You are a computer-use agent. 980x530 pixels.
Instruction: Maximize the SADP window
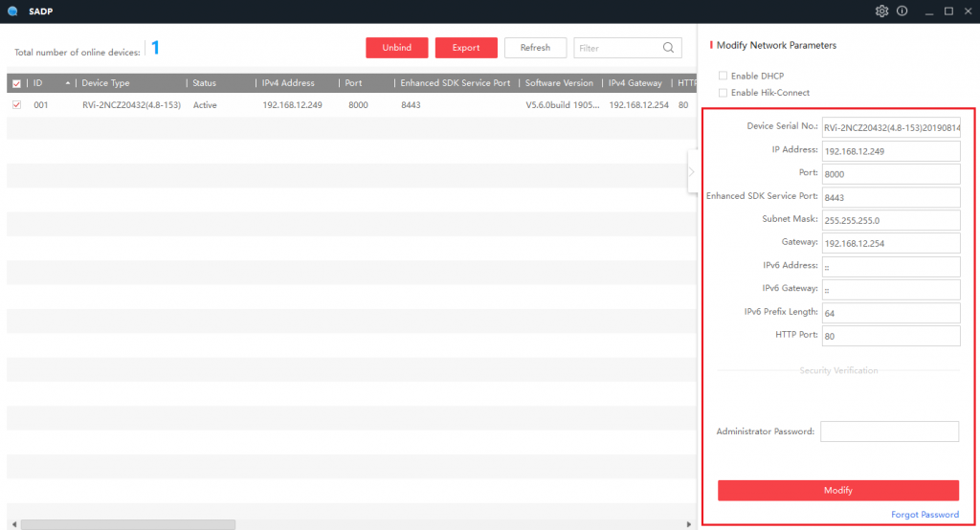click(948, 11)
